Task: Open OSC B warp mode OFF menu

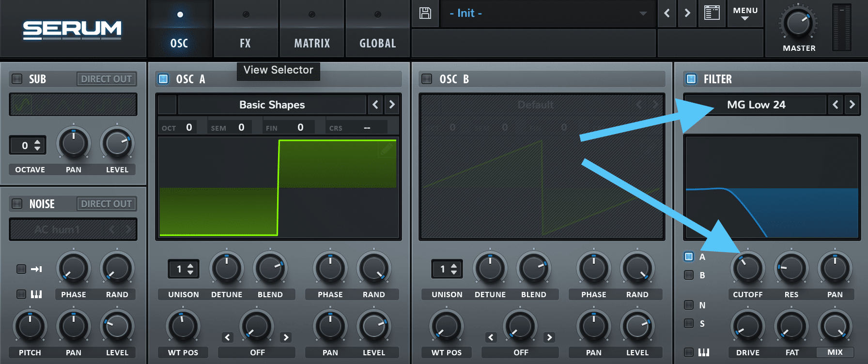Action: 521,352
